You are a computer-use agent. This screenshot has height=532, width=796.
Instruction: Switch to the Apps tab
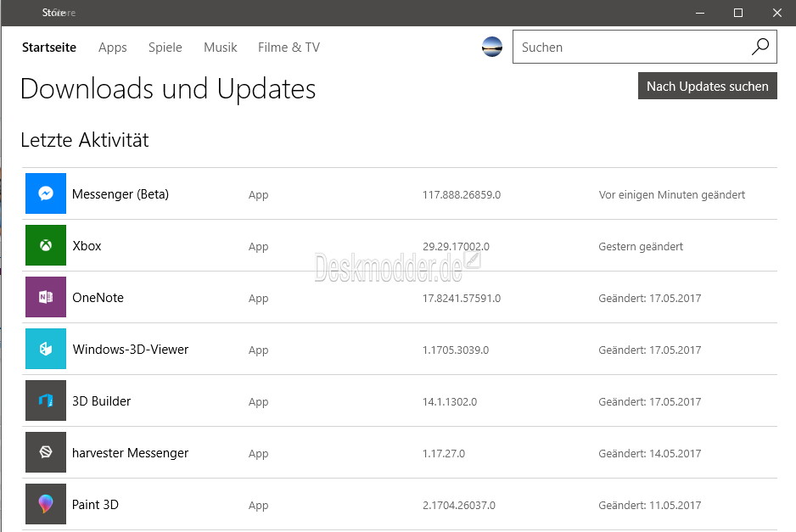pos(113,48)
